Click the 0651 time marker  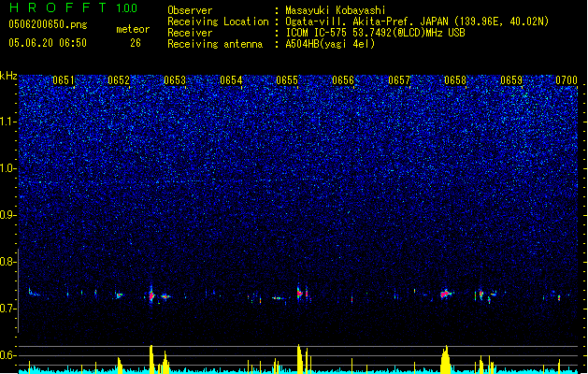pos(63,80)
